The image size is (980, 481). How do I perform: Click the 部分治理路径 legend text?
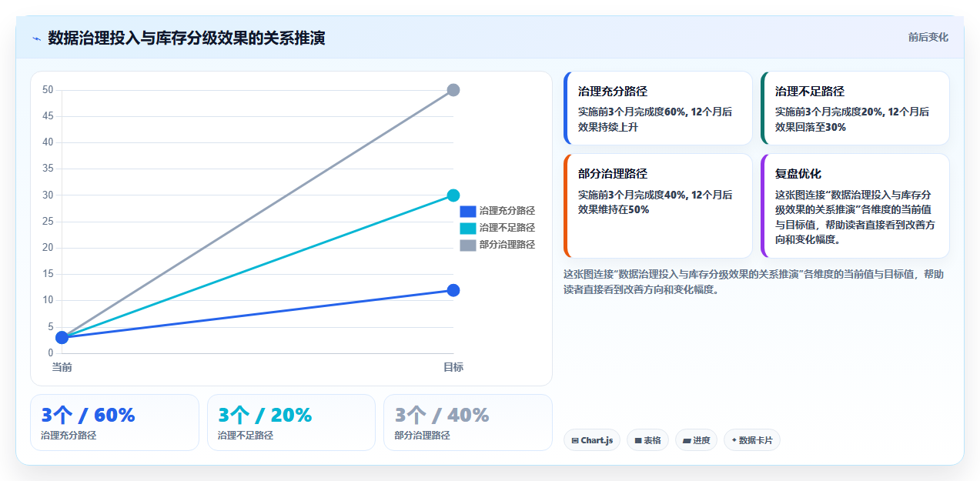[x=507, y=245]
